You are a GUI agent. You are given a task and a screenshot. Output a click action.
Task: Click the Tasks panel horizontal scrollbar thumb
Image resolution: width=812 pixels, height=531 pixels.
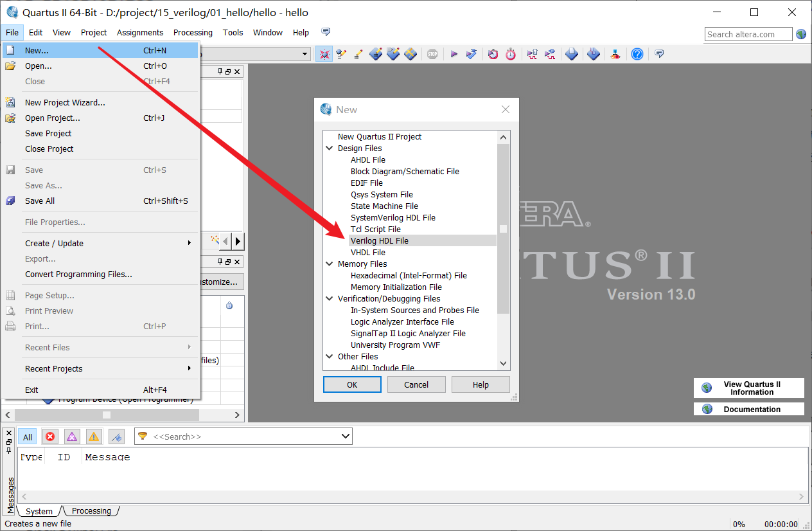coord(106,415)
